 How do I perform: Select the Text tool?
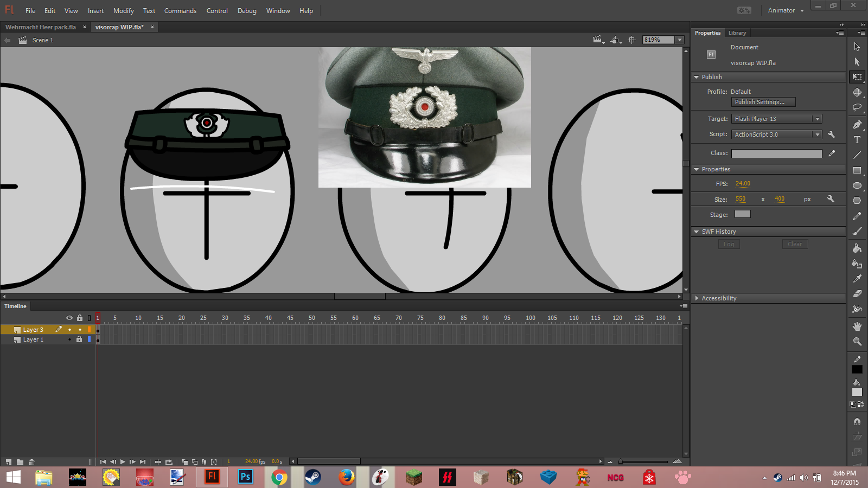tap(857, 140)
